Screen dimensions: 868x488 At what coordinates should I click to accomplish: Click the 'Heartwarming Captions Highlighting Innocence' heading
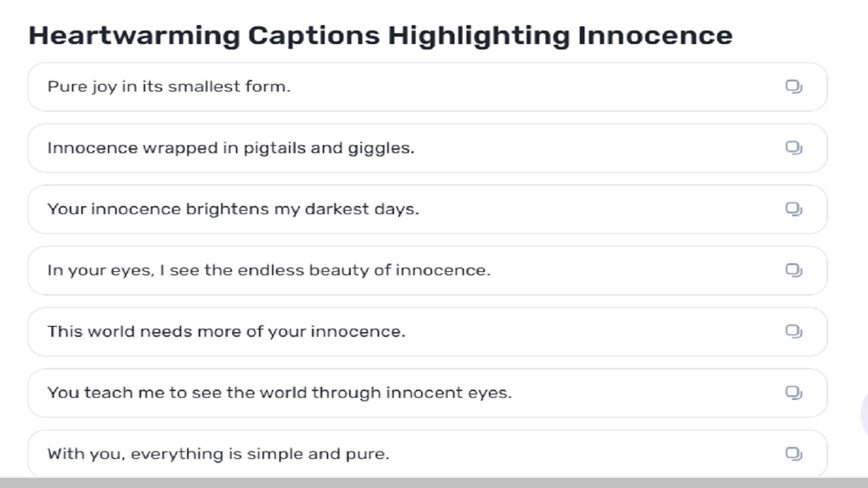pos(380,35)
